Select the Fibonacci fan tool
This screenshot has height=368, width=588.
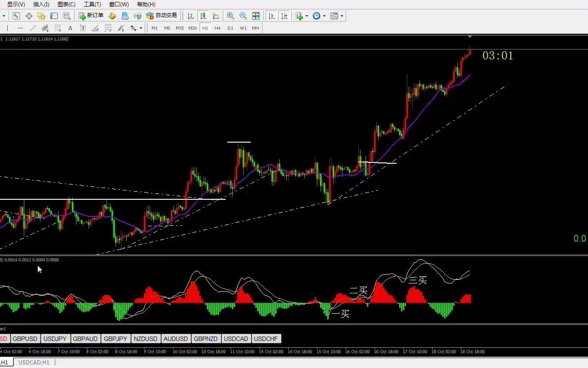tap(121, 28)
